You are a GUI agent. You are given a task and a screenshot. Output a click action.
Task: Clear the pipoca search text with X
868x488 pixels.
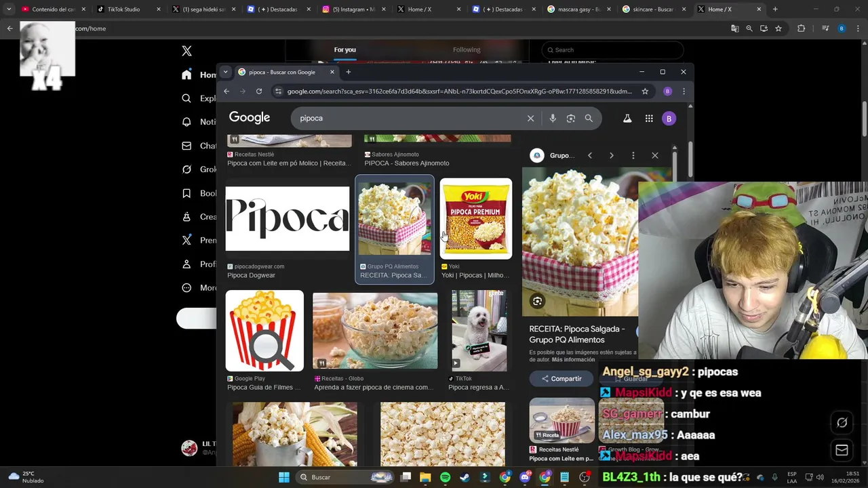(530, 118)
